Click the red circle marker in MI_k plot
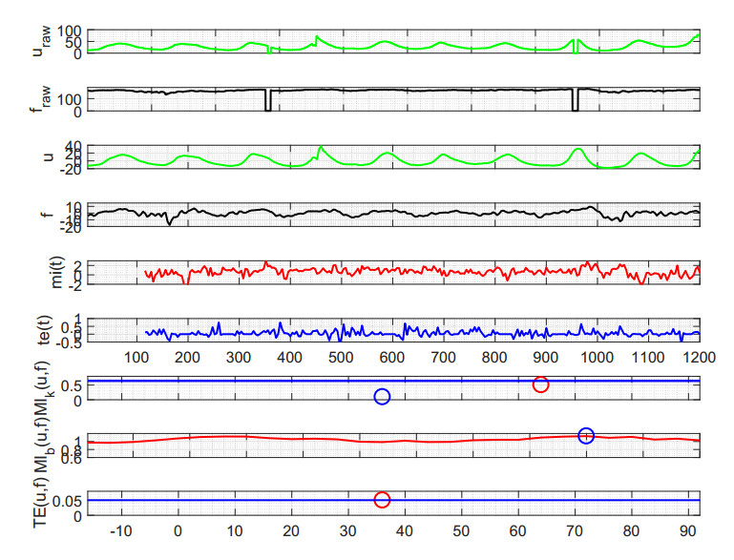734x560 pixels. tap(541, 384)
